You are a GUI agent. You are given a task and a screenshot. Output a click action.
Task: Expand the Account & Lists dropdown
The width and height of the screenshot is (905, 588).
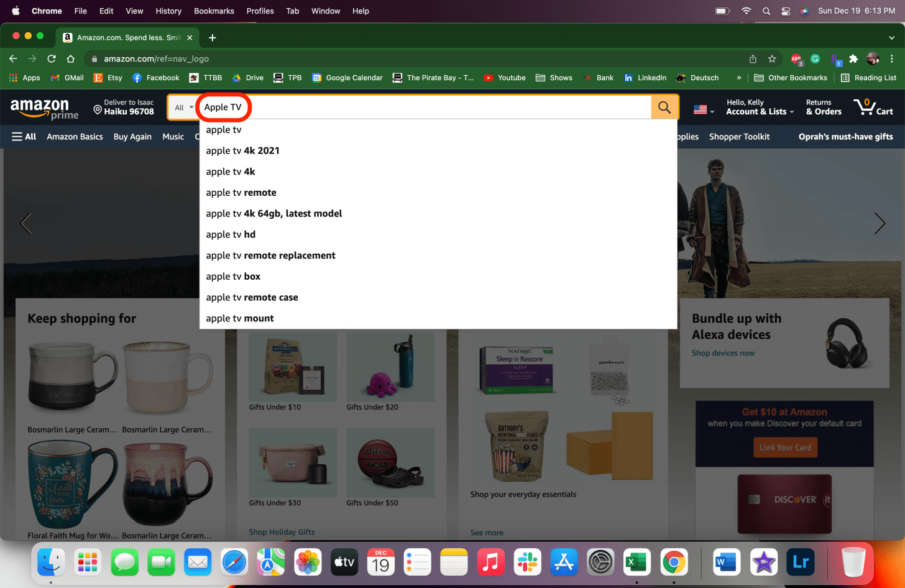pyautogui.click(x=760, y=107)
